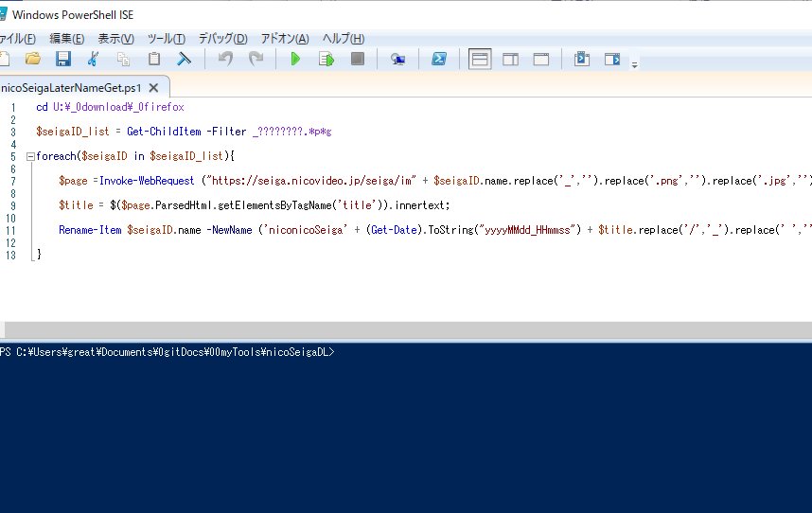Click the -NewName parameter on line 11

229,230
